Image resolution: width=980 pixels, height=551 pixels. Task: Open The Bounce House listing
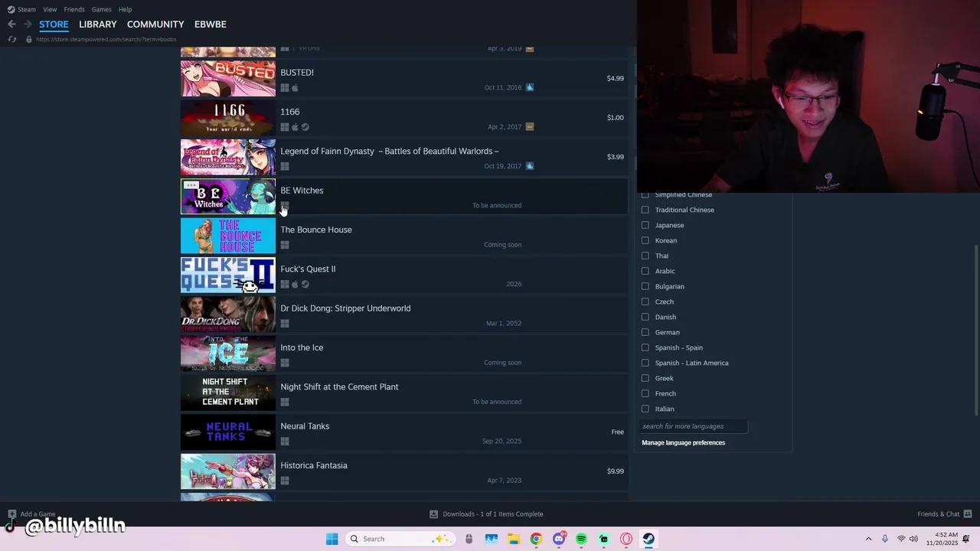(x=404, y=236)
